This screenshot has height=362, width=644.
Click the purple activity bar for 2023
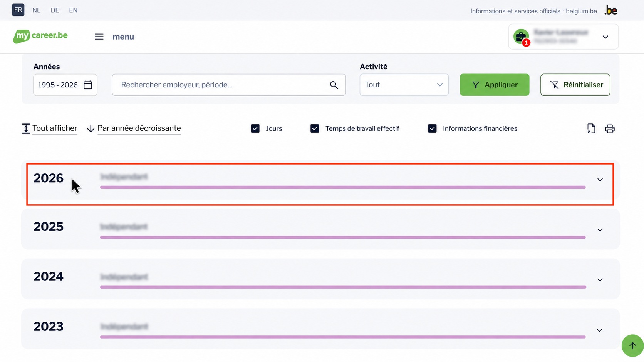[x=343, y=337]
